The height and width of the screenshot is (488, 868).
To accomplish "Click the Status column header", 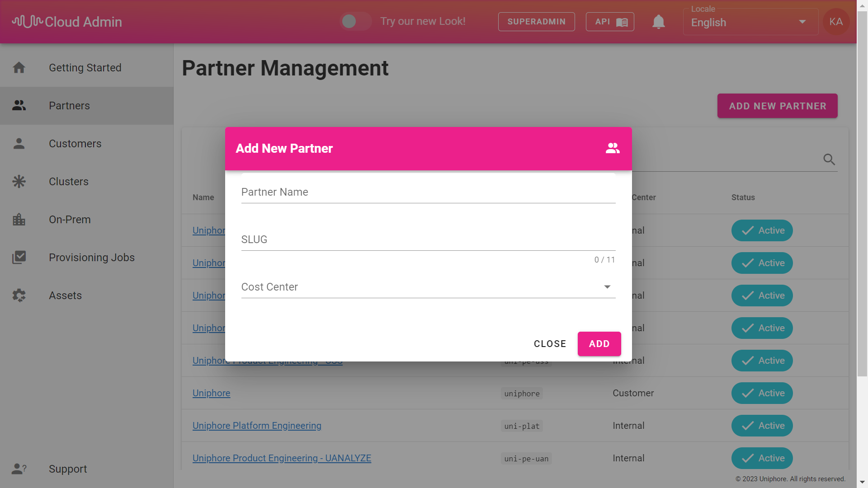I will click(x=743, y=197).
